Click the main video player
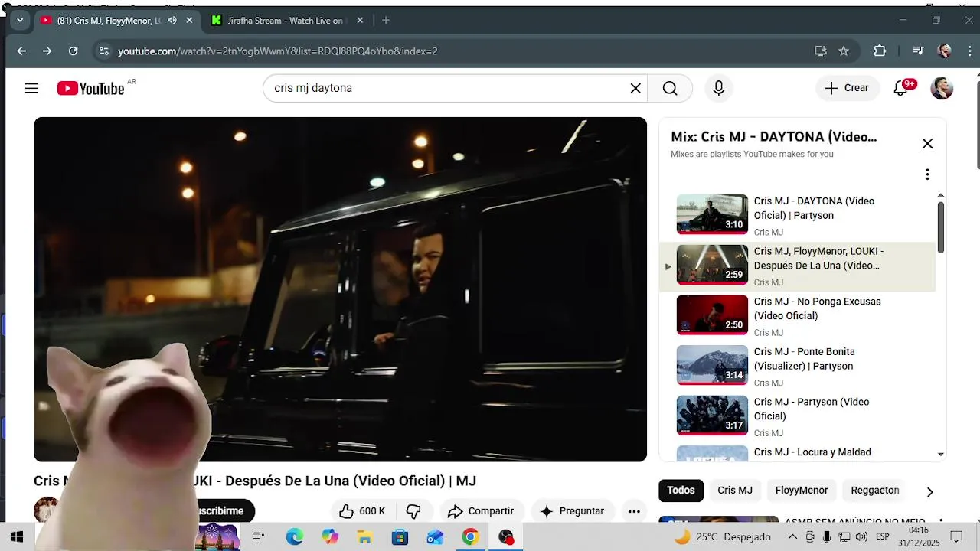Screen dimensions: 980x551 click(x=340, y=289)
